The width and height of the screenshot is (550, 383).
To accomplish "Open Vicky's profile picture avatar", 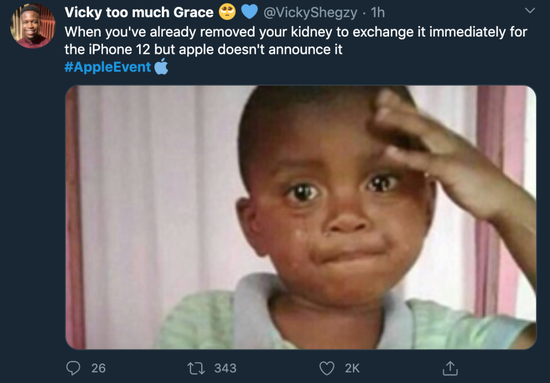I will pos(33,26).
